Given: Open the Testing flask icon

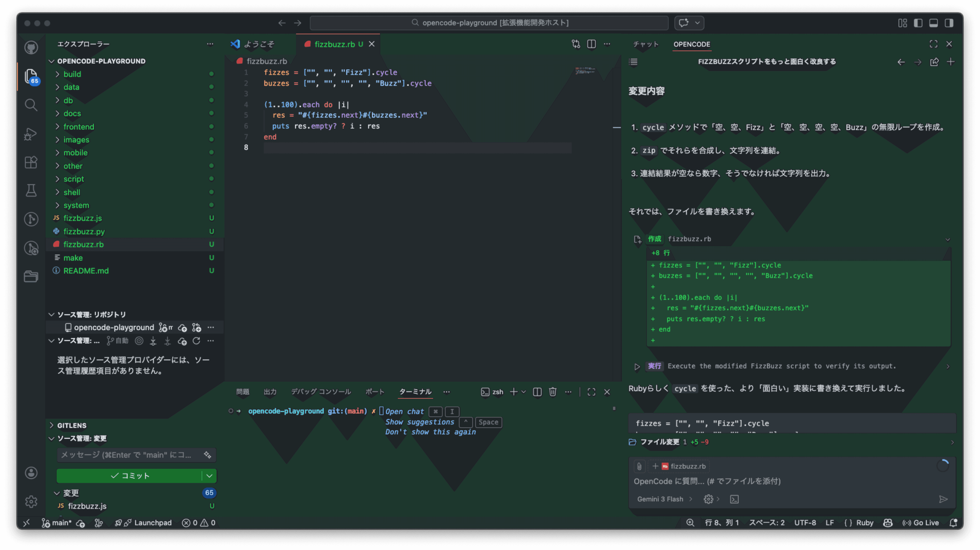Looking at the screenshot, I should click(x=31, y=191).
